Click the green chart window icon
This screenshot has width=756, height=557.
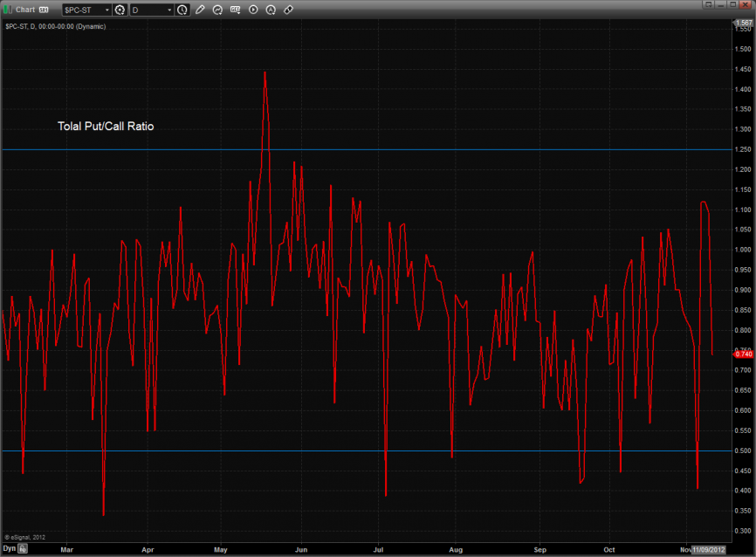tap(8, 10)
